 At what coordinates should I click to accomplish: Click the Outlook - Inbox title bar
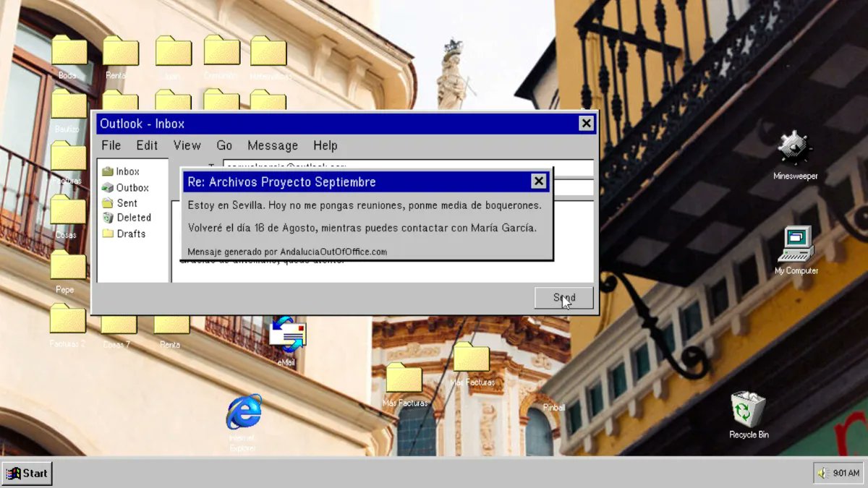point(346,124)
